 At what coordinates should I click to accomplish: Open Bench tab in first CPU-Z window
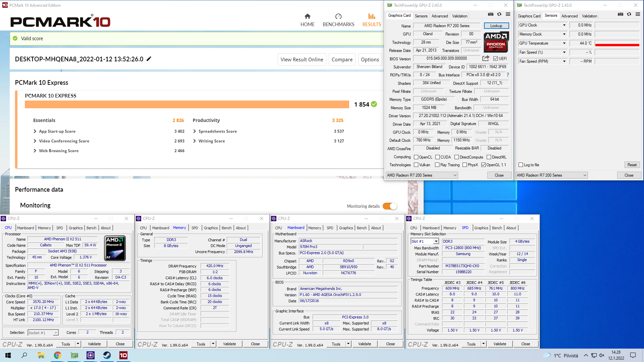pos(91,228)
